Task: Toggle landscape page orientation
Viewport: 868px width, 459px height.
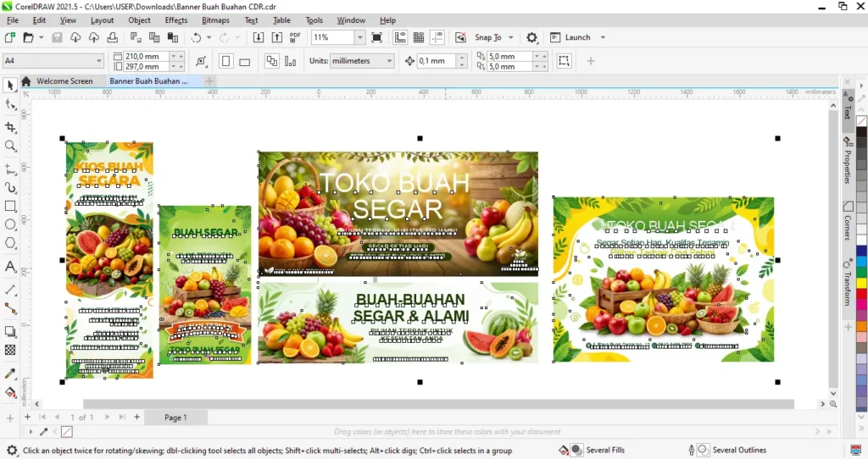Action: point(244,61)
